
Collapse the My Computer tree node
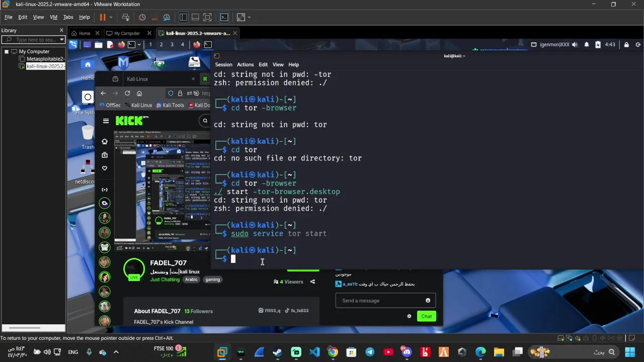[x=7, y=51]
